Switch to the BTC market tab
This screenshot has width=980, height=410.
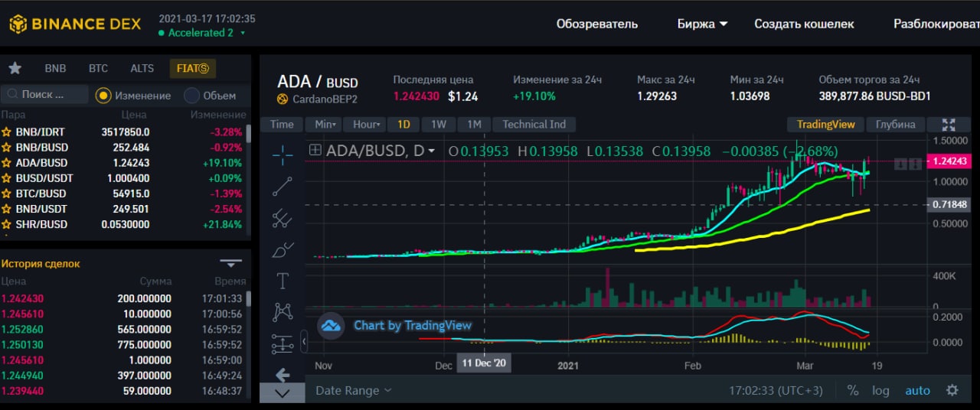[98, 68]
